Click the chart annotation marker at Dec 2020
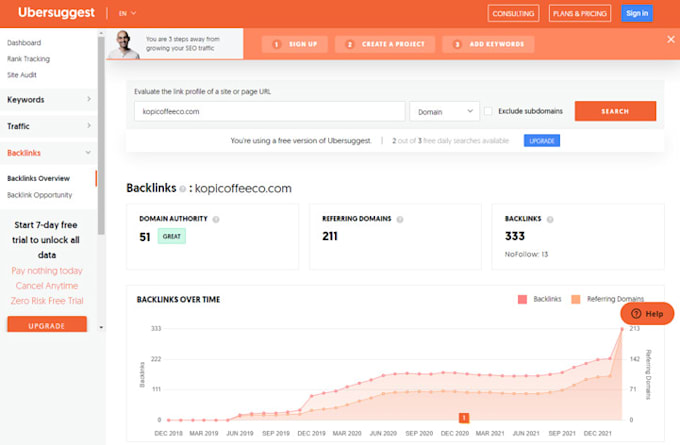This screenshot has width=680, height=445. (x=464, y=418)
